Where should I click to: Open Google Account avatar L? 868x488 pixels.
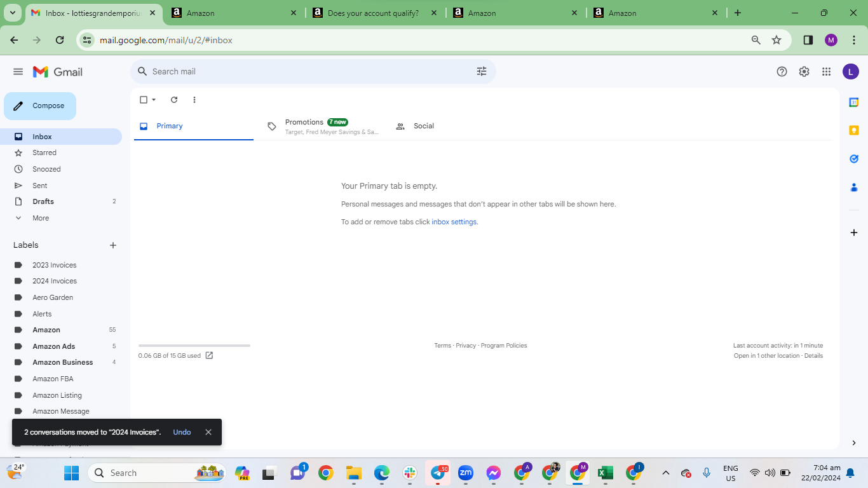851,72
